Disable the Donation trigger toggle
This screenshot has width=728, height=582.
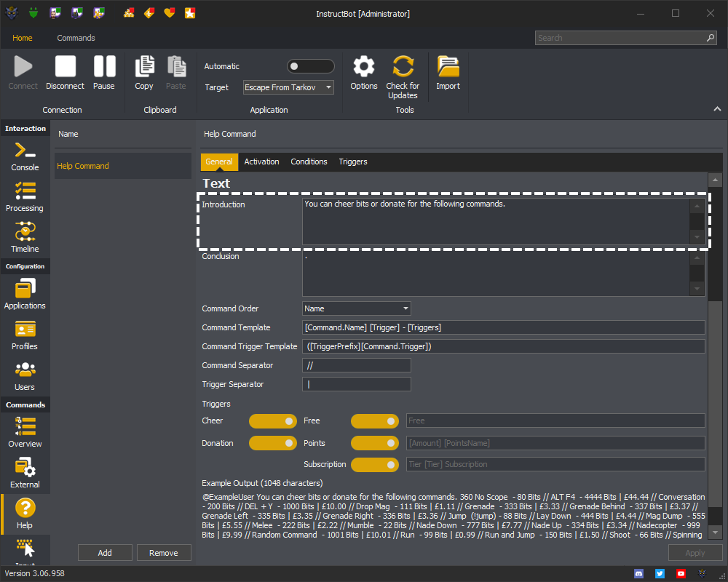click(273, 443)
